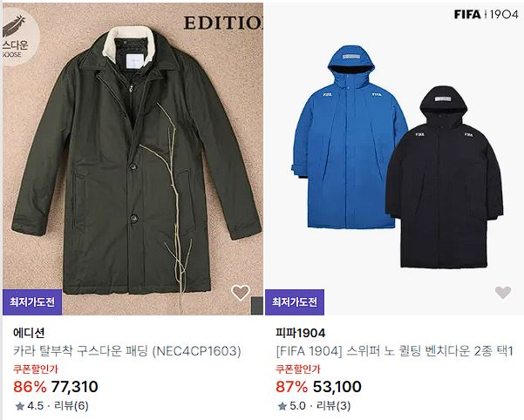The width and height of the screenshot is (524, 420).
Task: Click the FIFA 1904 logo
Action: click(487, 14)
